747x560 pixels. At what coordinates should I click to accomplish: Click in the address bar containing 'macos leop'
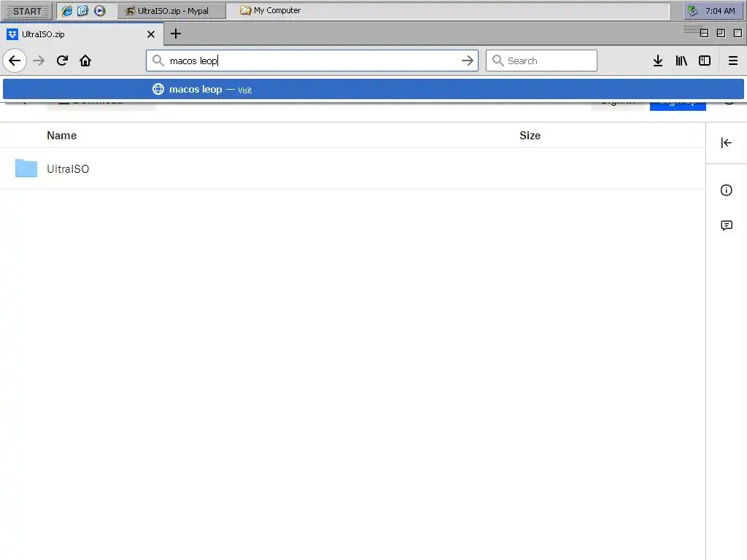(x=312, y=61)
